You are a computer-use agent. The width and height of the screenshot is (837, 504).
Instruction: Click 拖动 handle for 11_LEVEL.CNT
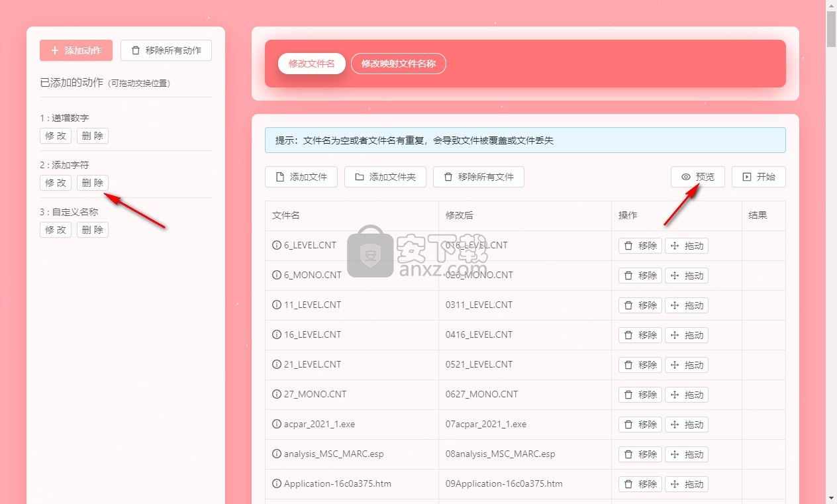687,305
